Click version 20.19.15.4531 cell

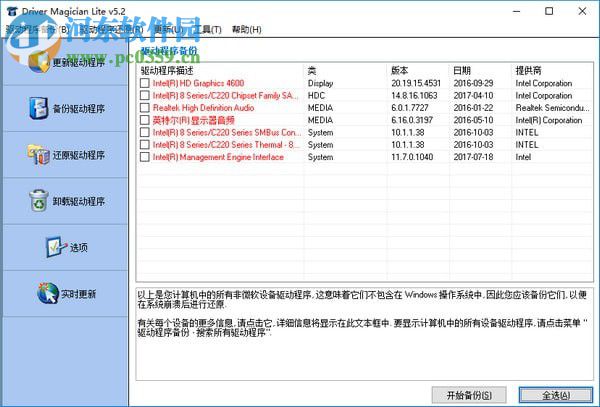[x=416, y=83]
